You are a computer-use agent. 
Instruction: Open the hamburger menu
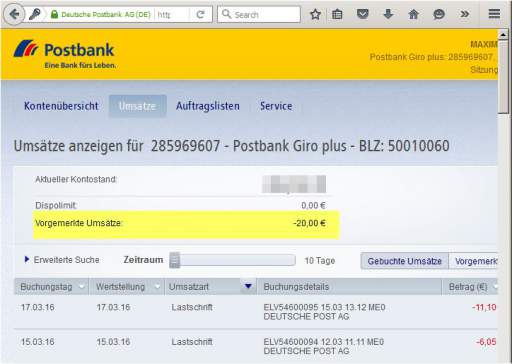point(494,14)
